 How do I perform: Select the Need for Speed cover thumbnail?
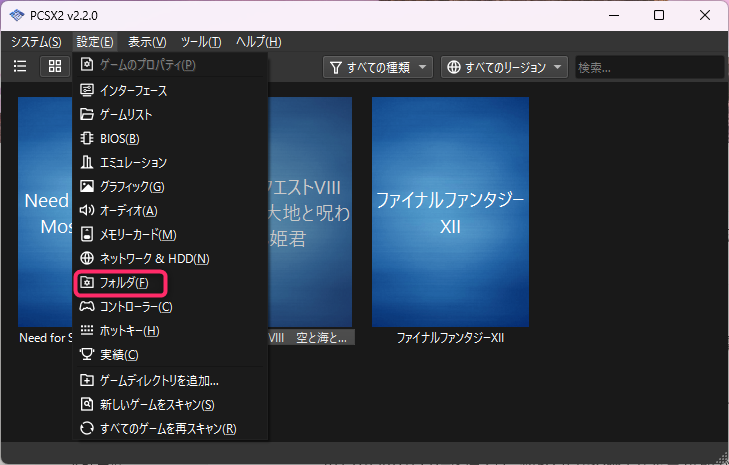(46, 212)
